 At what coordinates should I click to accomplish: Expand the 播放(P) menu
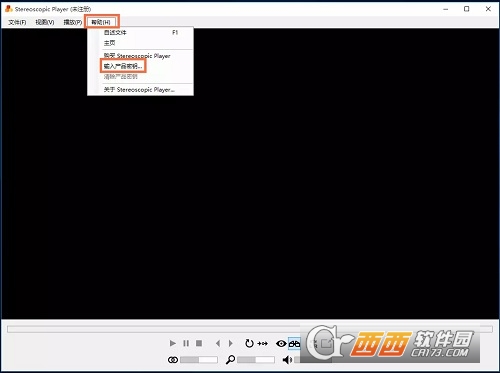pos(73,22)
